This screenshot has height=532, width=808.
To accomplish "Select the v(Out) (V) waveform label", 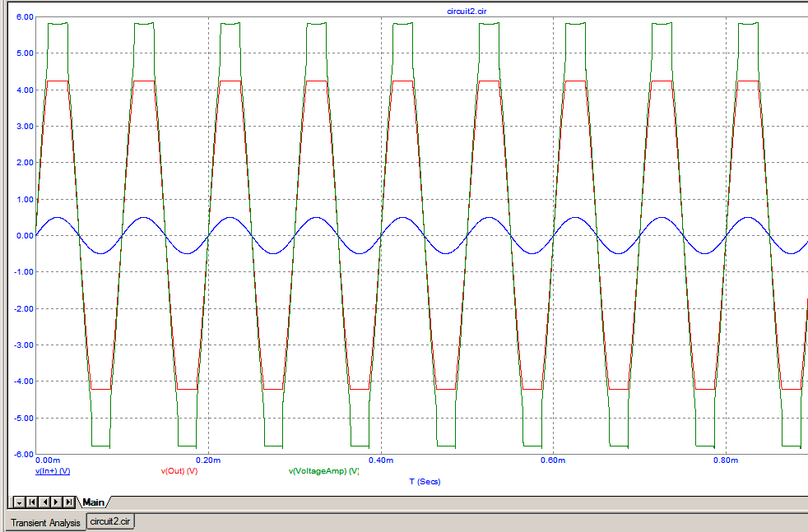I will 179,470.
